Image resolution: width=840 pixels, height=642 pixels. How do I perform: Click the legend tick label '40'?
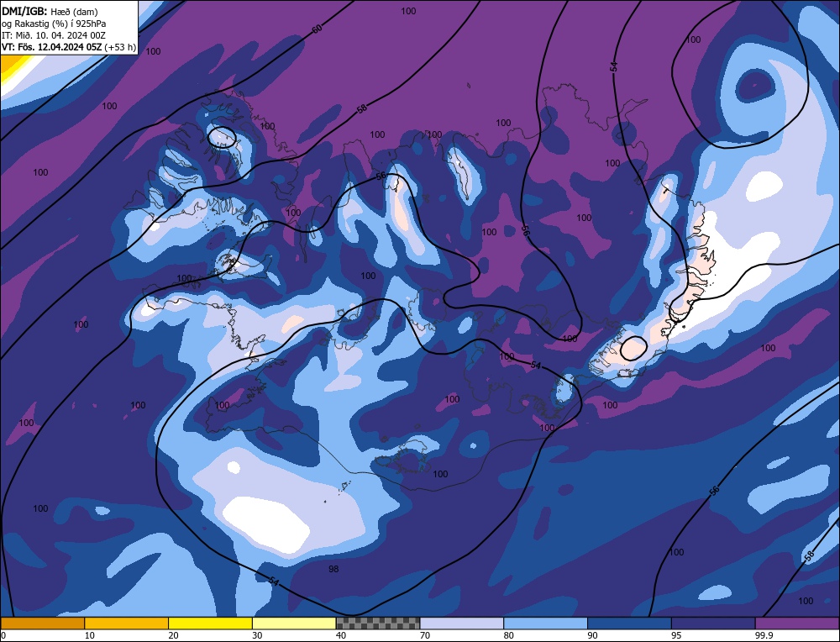pos(341,635)
